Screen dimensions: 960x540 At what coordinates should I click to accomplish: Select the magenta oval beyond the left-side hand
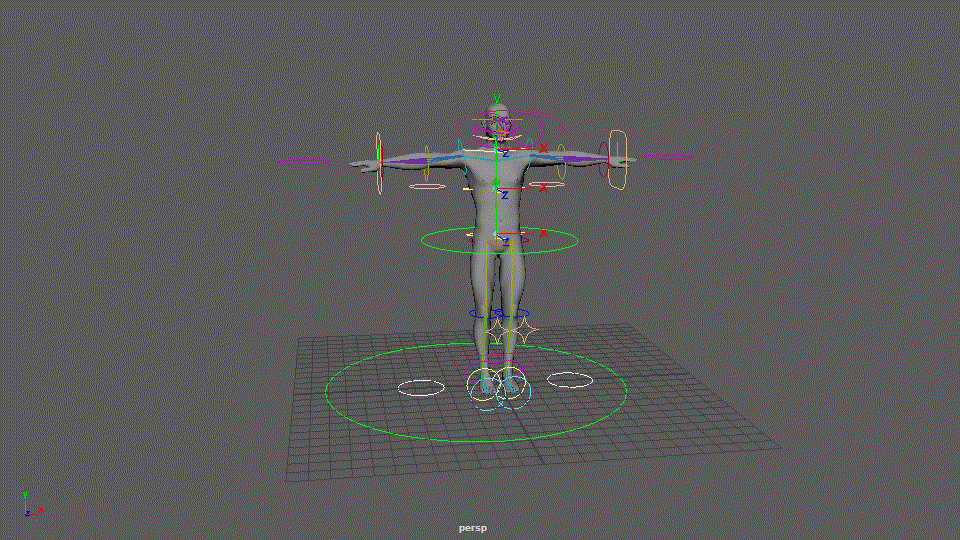303,162
